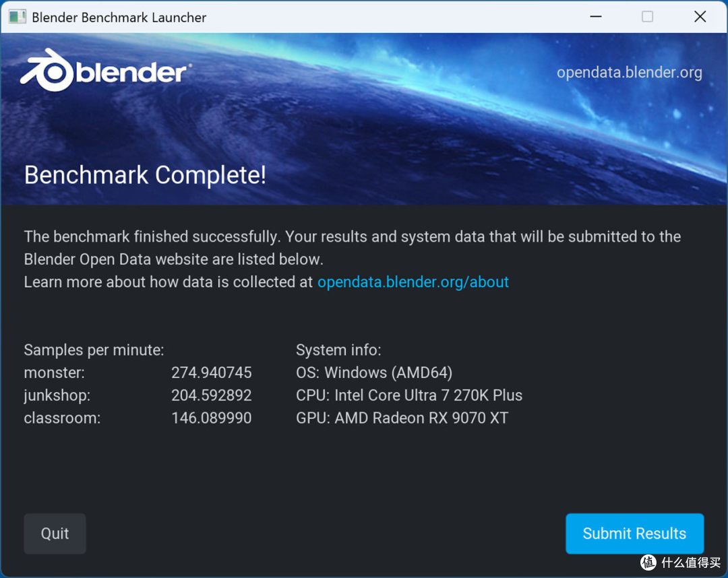
Task: Click the Quit button
Action: click(x=55, y=533)
